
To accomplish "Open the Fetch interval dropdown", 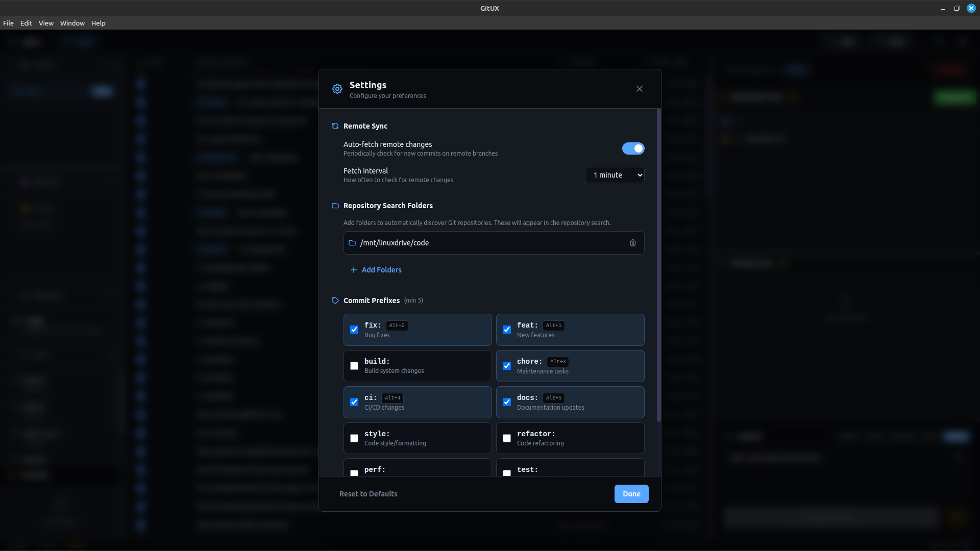I will [x=614, y=175].
